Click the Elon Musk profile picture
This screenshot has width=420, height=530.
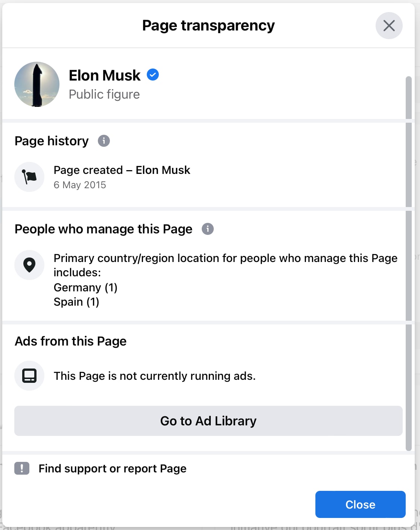click(x=37, y=84)
